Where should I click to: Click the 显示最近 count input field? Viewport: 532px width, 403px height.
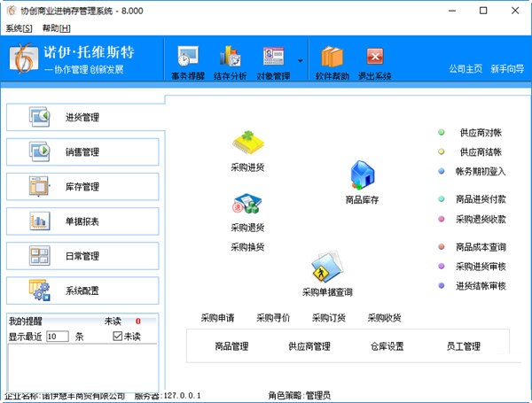tap(58, 337)
